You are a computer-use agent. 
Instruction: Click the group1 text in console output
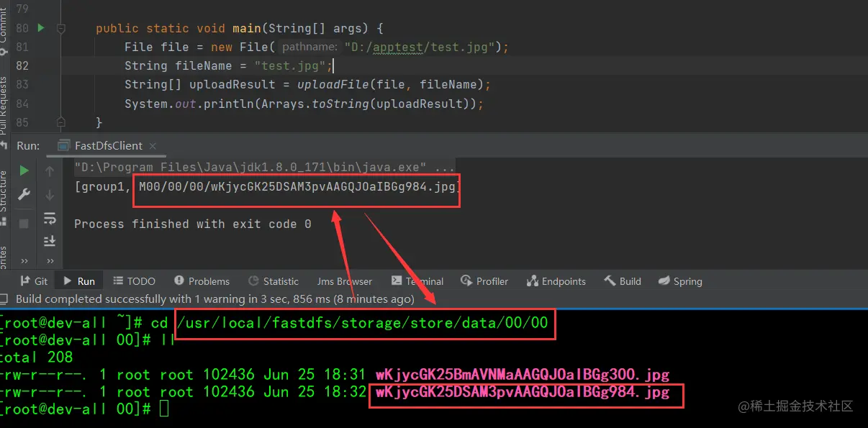(x=103, y=187)
